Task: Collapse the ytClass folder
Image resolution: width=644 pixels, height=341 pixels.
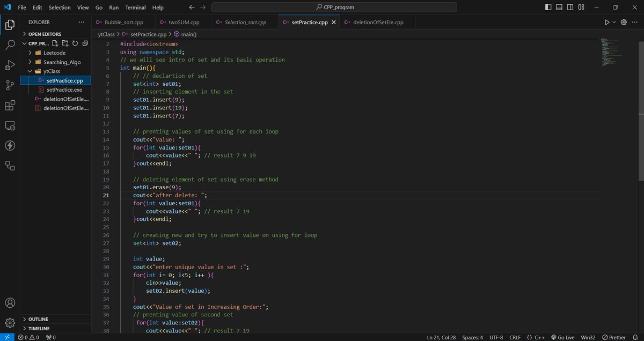Action: click(56, 71)
